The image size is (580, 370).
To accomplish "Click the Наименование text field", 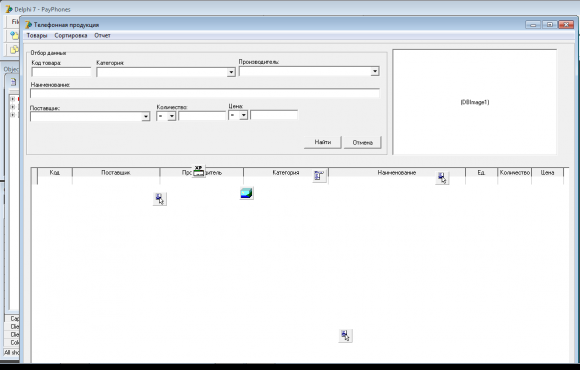I will coord(205,93).
